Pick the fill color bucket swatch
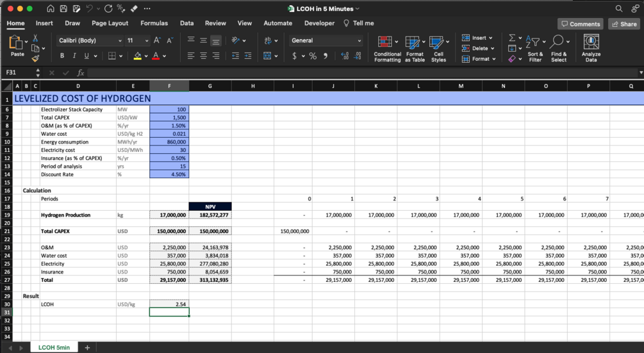 [138, 56]
